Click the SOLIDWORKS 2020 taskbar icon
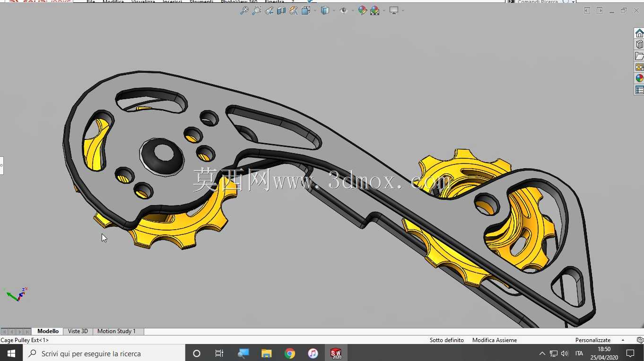Viewport: 644px width, 361px height. click(336, 353)
